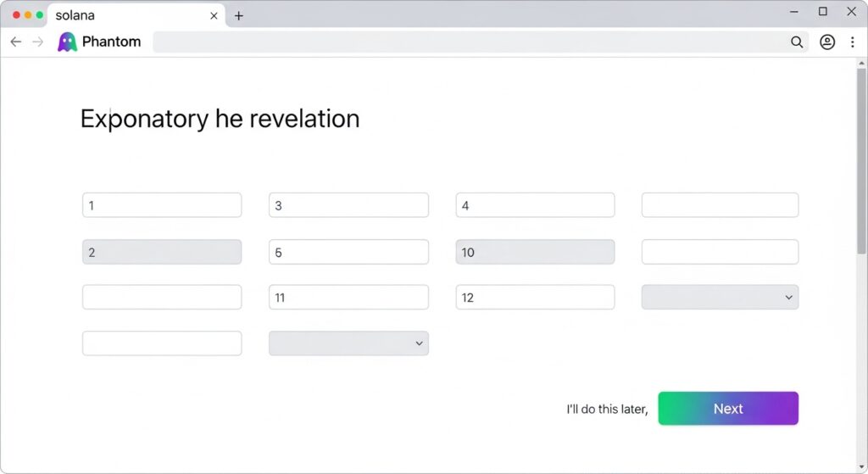The width and height of the screenshot is (868, 474).
Task: Open the three-dot browser menu
Action: click(852, 42)
